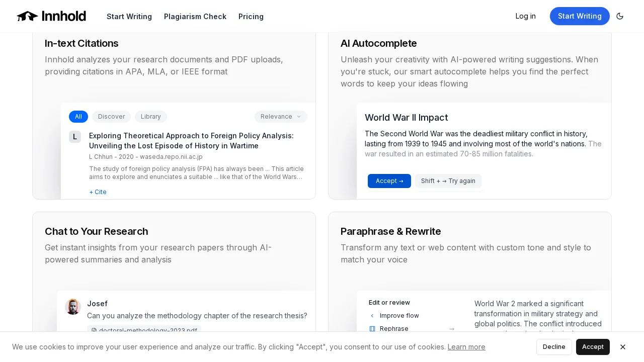
Task: Open the Relevance sort dropdown
Action: point(281,117)
